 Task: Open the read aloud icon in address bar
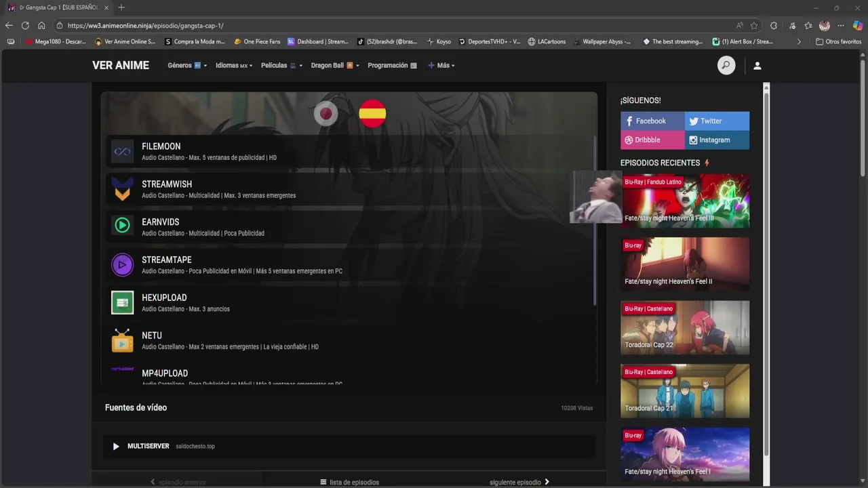click(739, 25)
